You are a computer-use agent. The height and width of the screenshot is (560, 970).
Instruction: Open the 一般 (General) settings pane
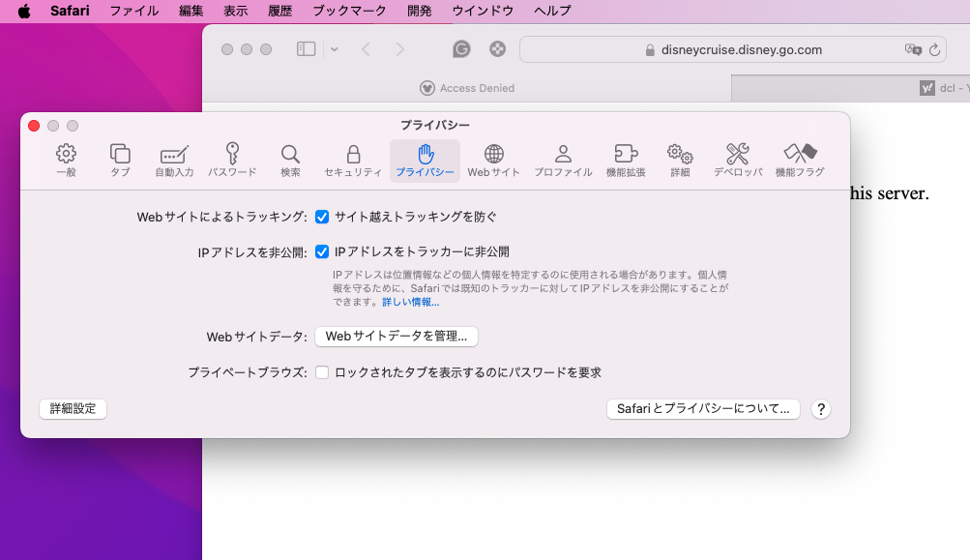tap(66, 161)
